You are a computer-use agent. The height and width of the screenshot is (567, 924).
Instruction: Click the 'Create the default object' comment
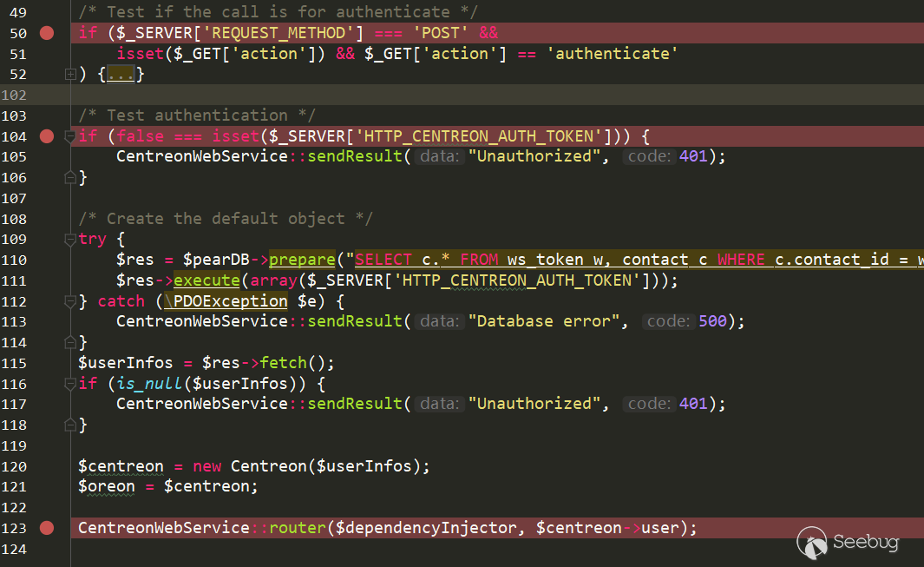pyautogui.click(x=226, y=218)
